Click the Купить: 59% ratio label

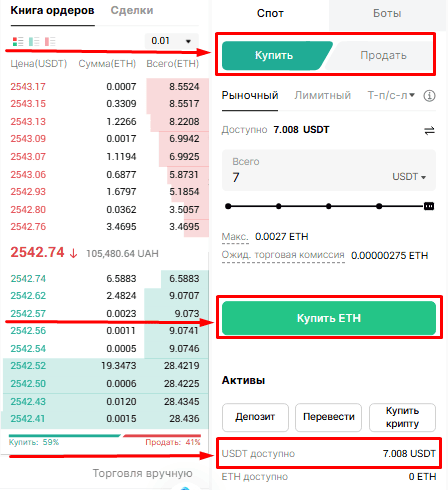34,442
